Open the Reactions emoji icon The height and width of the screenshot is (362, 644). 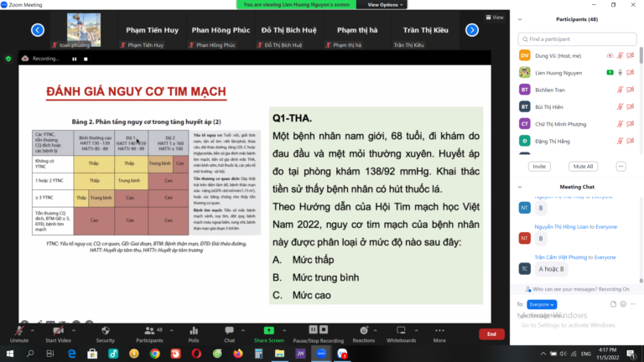pyautogui.click(x=363, y=331)
